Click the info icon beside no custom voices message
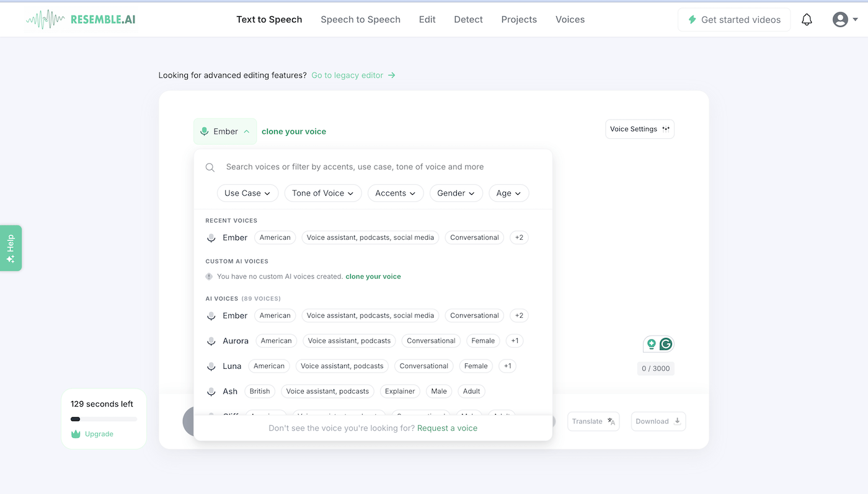 click(209, 276)
